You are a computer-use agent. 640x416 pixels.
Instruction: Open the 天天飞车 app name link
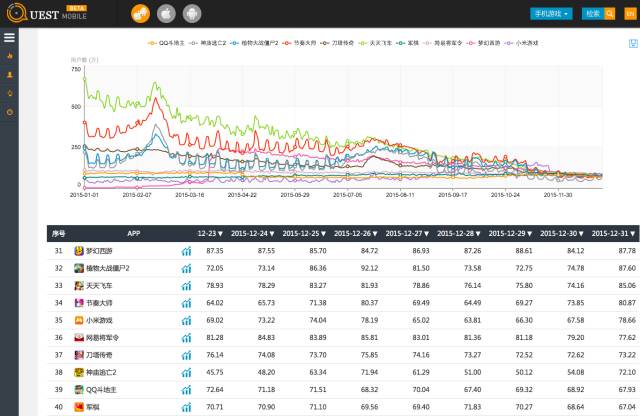click(99, 286)
